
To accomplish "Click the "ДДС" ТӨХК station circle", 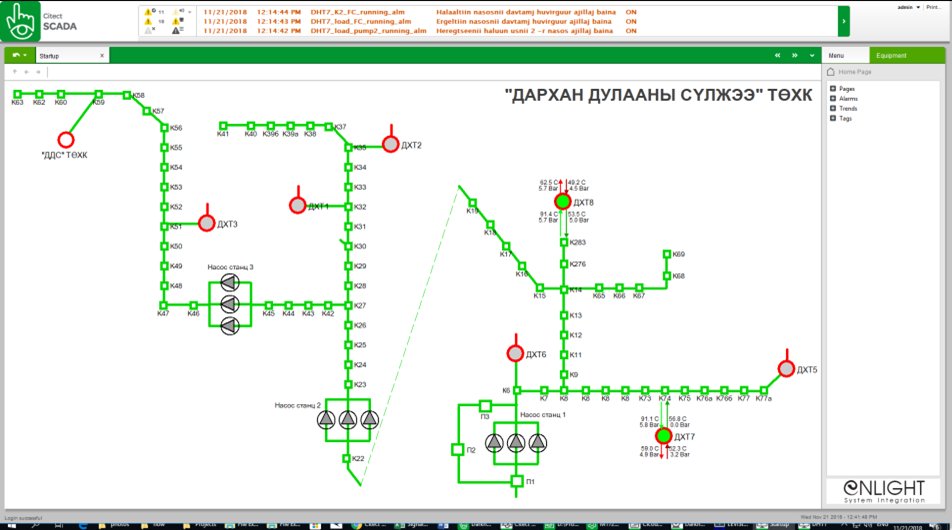I will point(66,140).
